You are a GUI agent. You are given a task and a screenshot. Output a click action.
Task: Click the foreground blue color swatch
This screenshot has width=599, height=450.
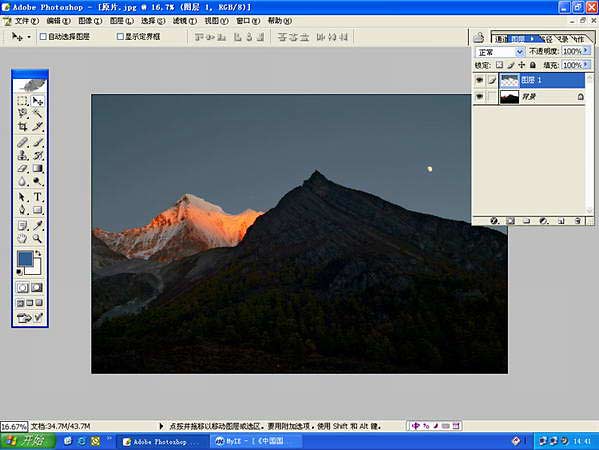[25, 259]
